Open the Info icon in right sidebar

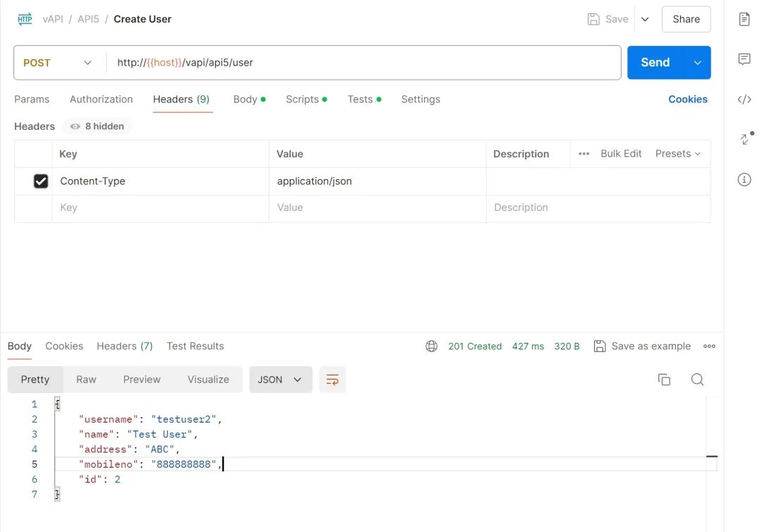(744, 179)
